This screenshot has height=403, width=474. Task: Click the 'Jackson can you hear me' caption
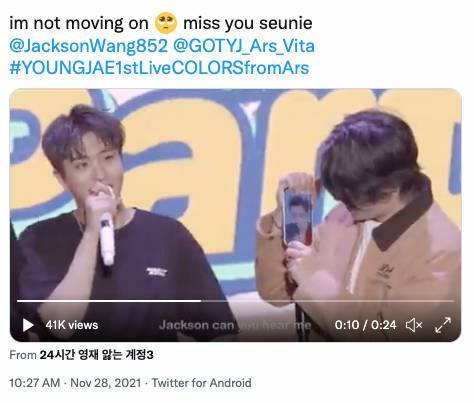click(x=235, y=325)
